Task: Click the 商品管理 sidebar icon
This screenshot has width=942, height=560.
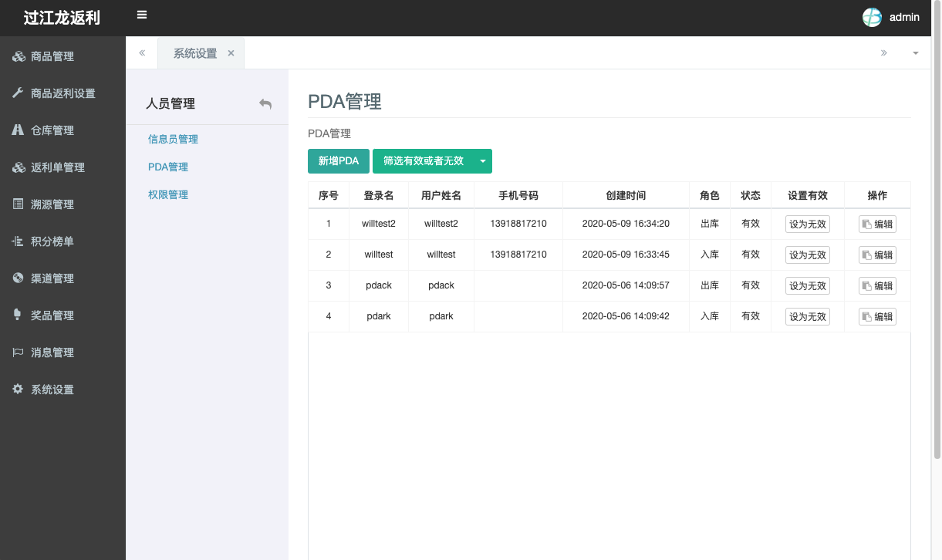Action: click(18, 56)
